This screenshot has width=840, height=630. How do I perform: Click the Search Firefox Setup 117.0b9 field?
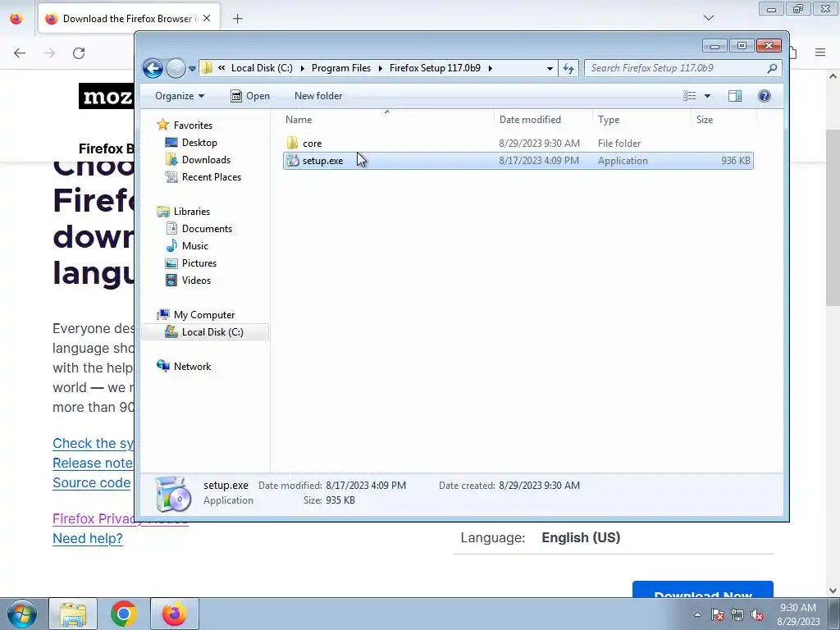[x=676, y=68]
